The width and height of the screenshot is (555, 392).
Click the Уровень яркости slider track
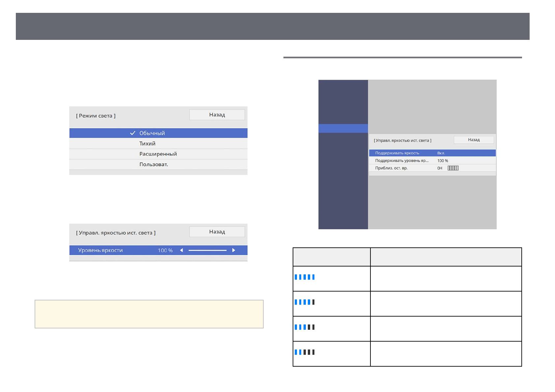207,250
